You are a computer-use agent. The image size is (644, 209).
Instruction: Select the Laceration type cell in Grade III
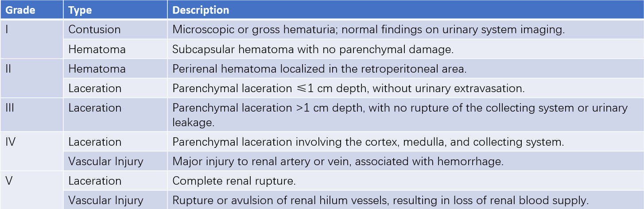pos(95,108)
